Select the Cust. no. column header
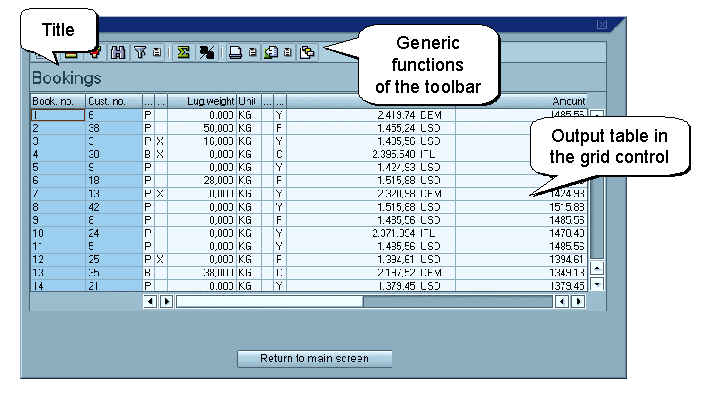 (x=113, y=101)
